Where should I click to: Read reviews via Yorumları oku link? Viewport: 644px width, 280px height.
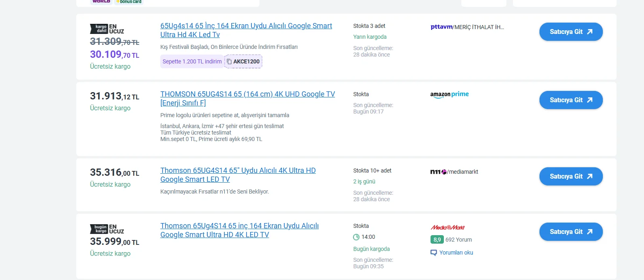456,253
